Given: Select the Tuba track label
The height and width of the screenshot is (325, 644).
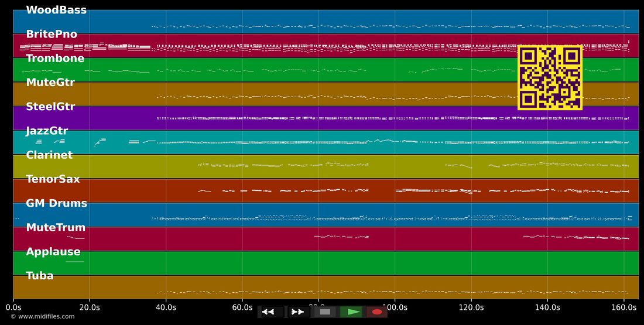Looking at the screenshot, I should coord(40,276).
